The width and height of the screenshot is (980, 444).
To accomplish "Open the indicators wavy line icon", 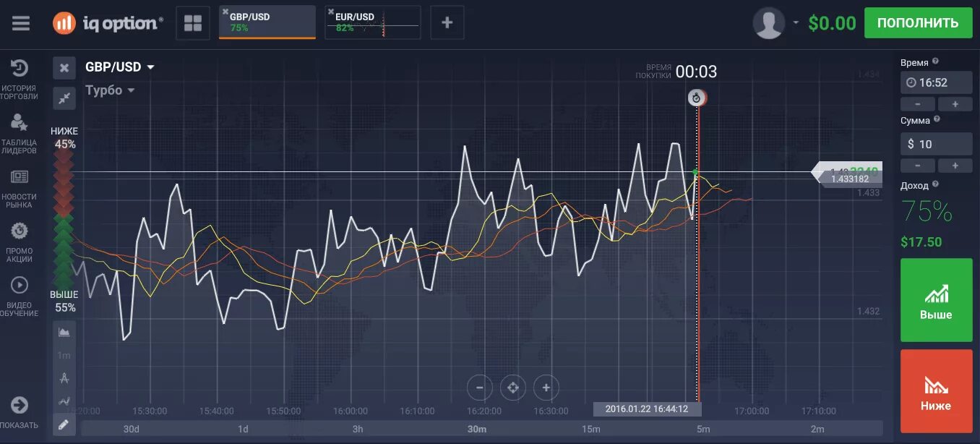I will point(64,401).
